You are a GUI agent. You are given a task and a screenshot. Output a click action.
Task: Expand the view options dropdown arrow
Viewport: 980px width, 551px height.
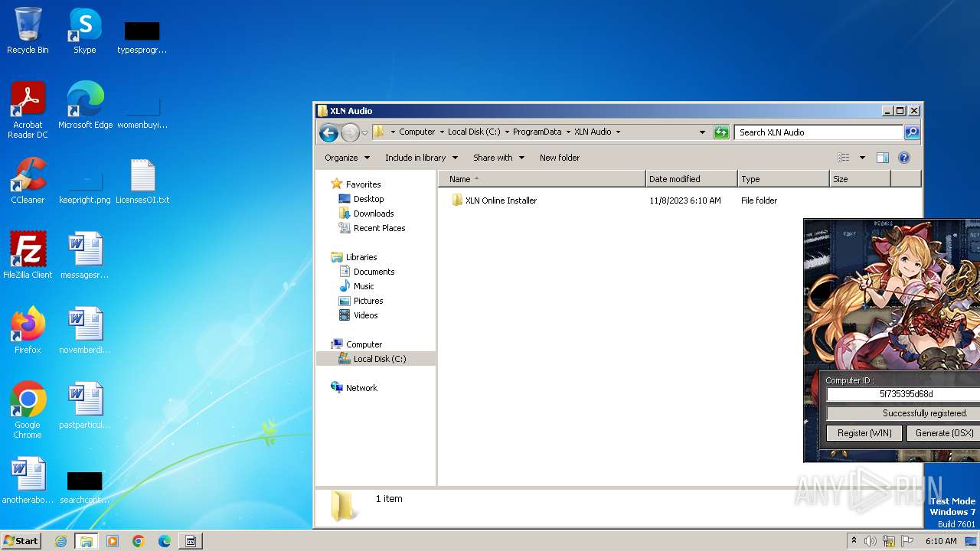(x=862, y=158)
